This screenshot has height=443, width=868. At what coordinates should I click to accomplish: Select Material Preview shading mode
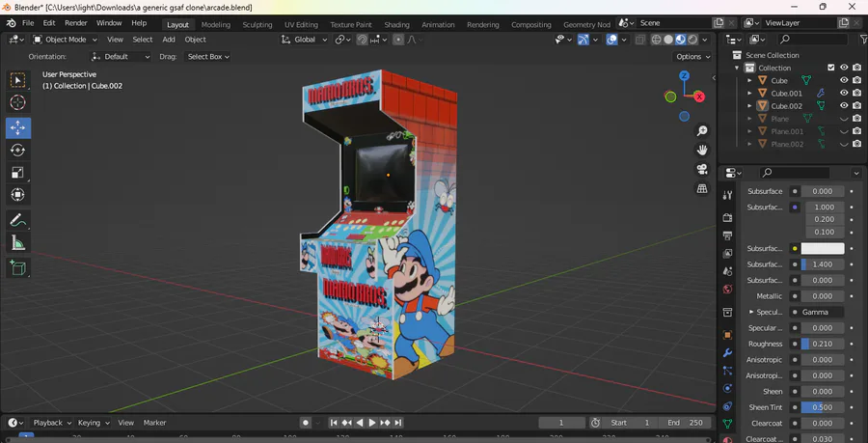tap(680, 40)
